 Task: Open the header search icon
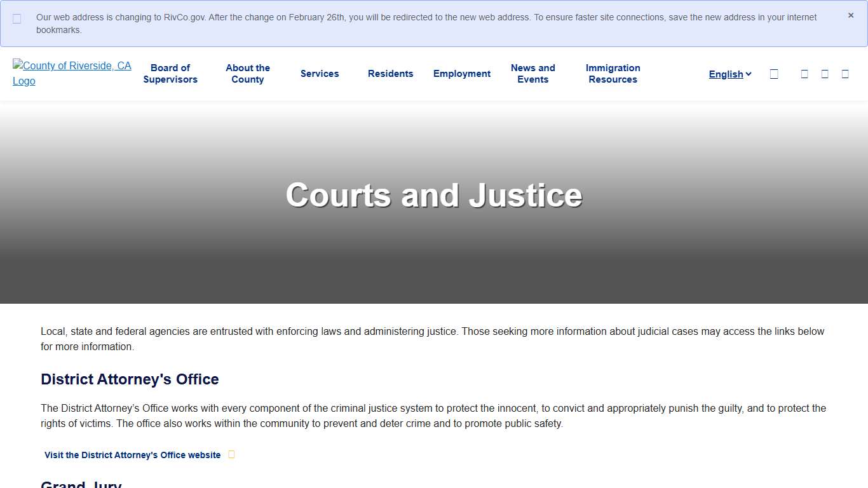pos(774,74)
